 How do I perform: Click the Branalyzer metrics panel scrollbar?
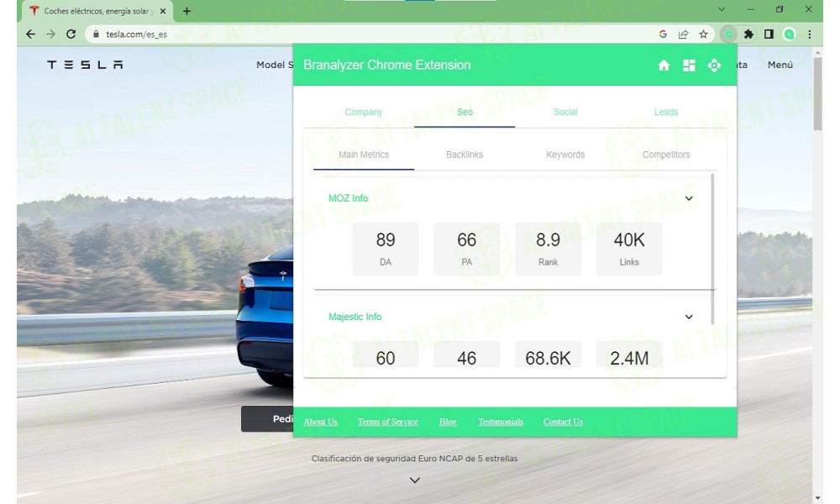[712, 249]
